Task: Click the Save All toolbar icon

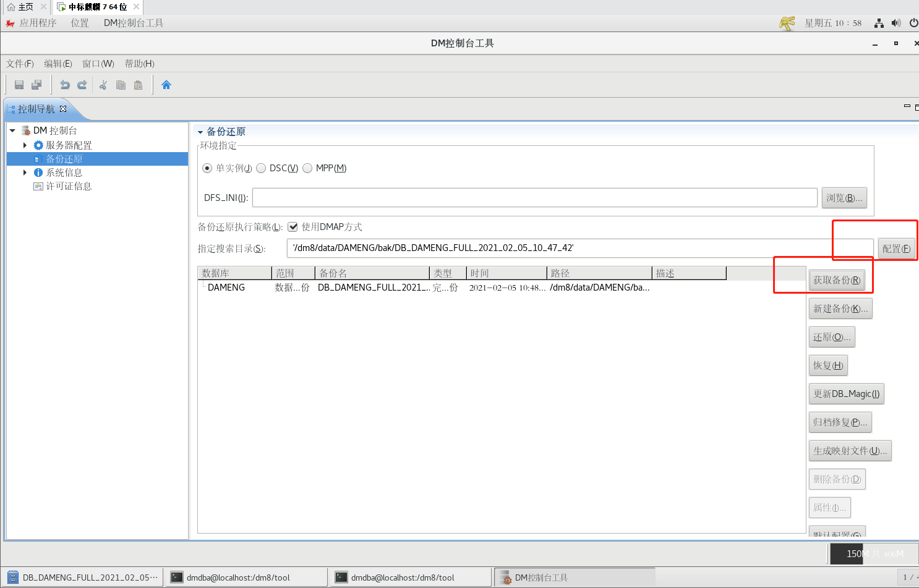Action: (x=37, y=85)
